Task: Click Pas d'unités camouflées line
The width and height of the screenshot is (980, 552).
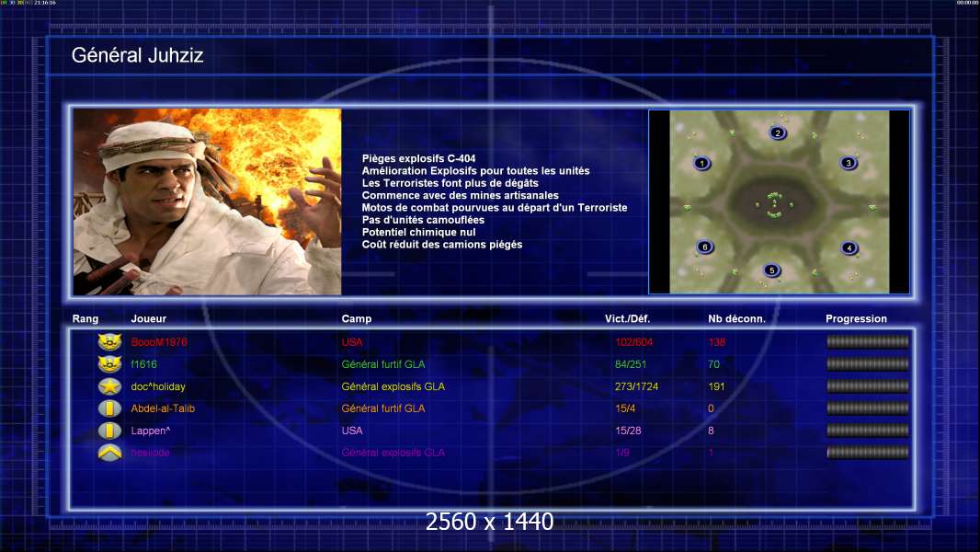Action: (x=423, y=220)
